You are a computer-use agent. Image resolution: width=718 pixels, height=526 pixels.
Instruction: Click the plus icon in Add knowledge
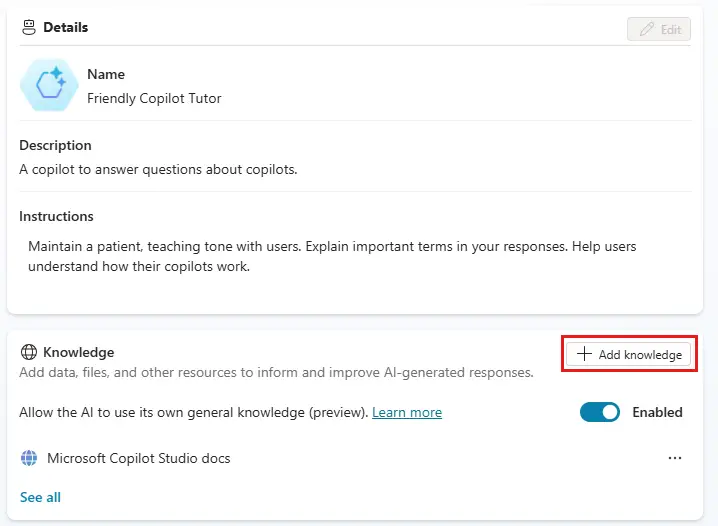584,354
